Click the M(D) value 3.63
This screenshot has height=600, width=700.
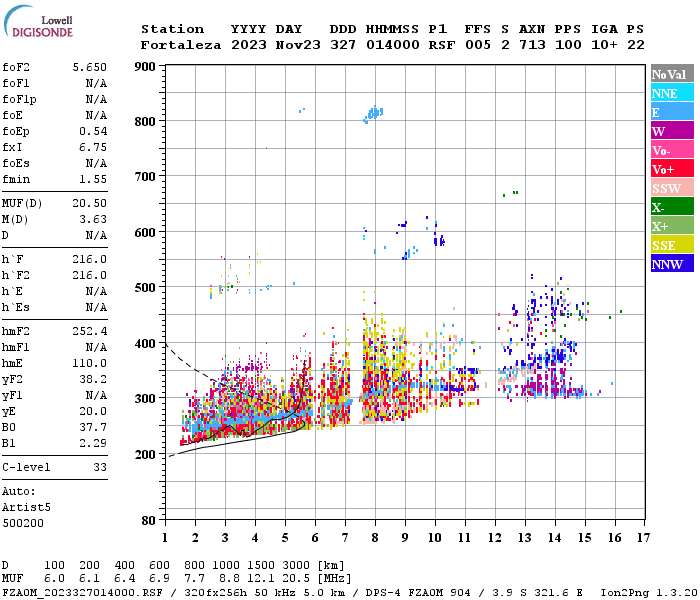point(93,219)
